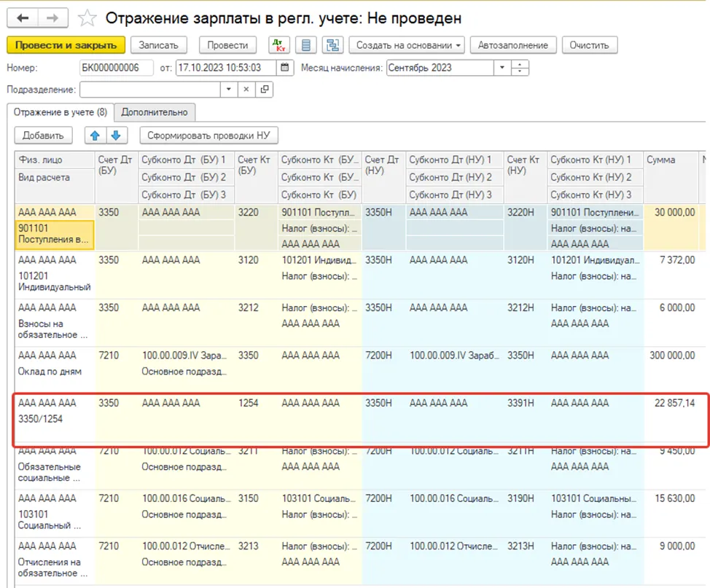The image size is (710, 588).
Task: Click the forward navigation arrow
Action: [x=53, y=18]
